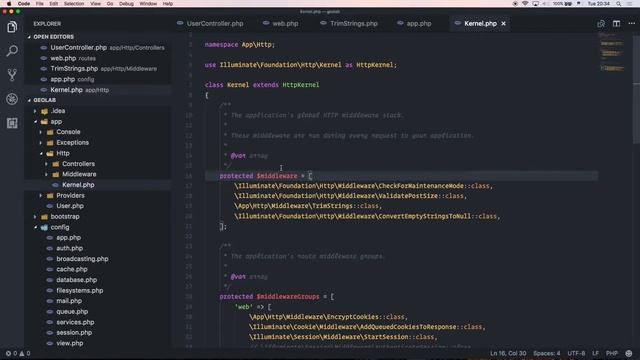Open the View menu

point(96,4)
